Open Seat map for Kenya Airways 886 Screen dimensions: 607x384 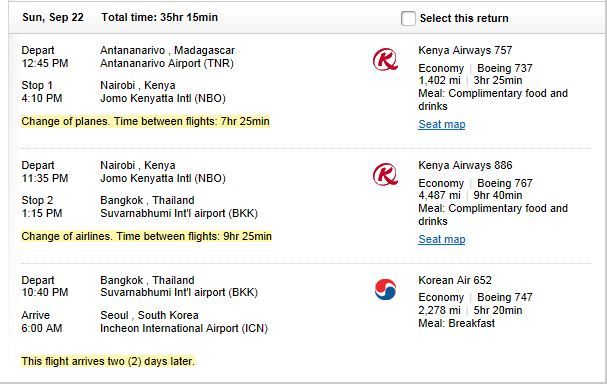pyautogui.click(x=442, y=239)
